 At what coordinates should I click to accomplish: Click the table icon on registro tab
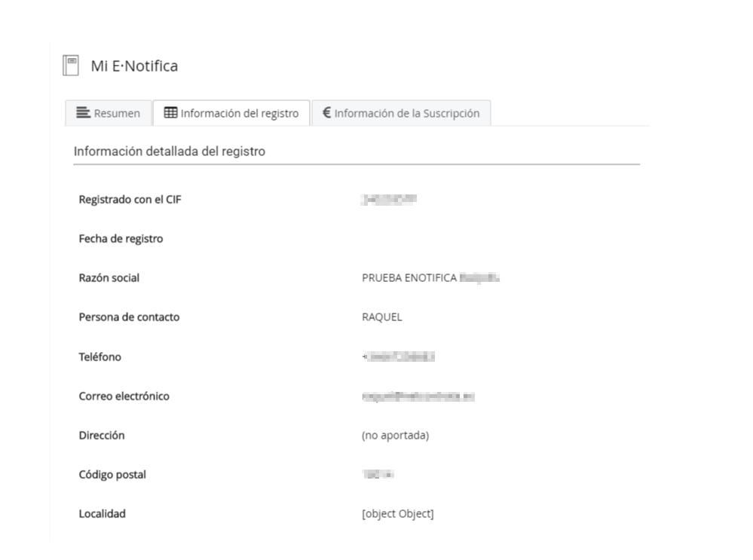(x=171, y=114)
